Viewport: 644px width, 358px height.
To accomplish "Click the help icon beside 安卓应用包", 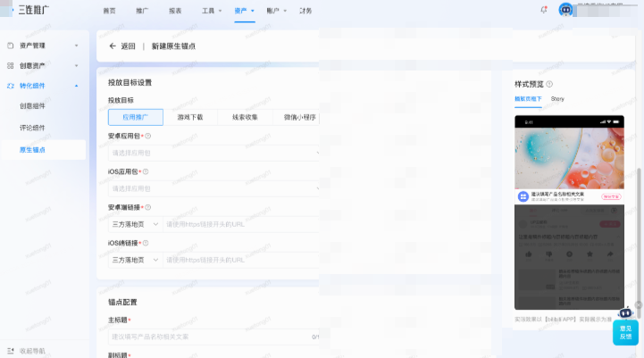I will pos(148,136).
